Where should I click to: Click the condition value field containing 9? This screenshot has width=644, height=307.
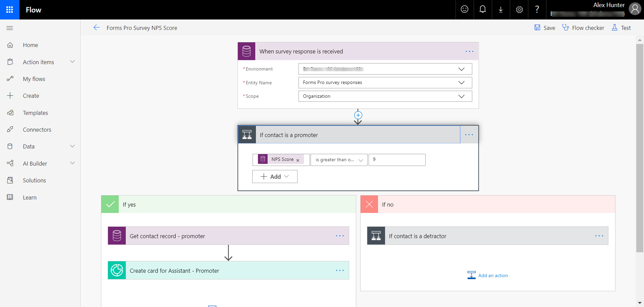pyautogui.click(x=397, y=160)
